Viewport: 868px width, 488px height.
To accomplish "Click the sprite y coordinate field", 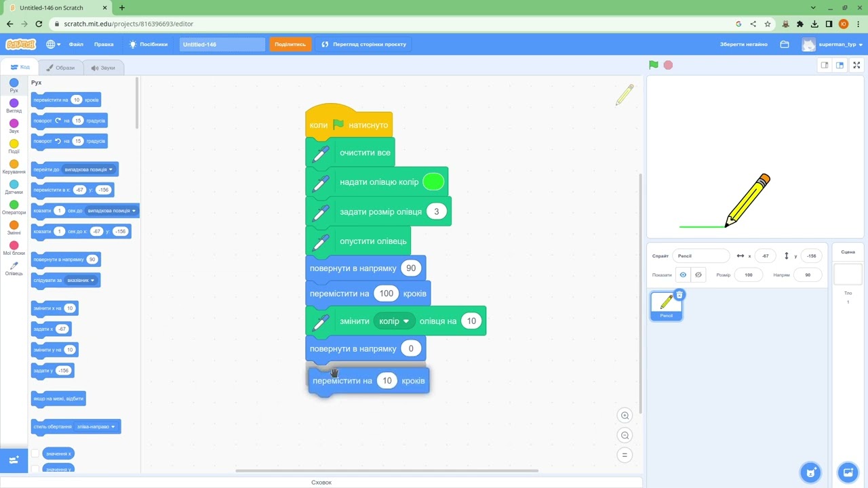I will click(811, 256).
